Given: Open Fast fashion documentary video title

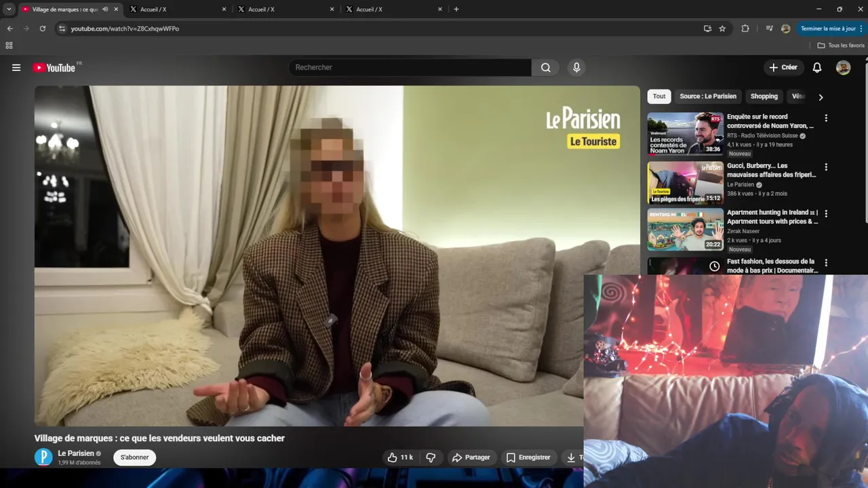Looking at the screenshot, I should coord(771,266).
